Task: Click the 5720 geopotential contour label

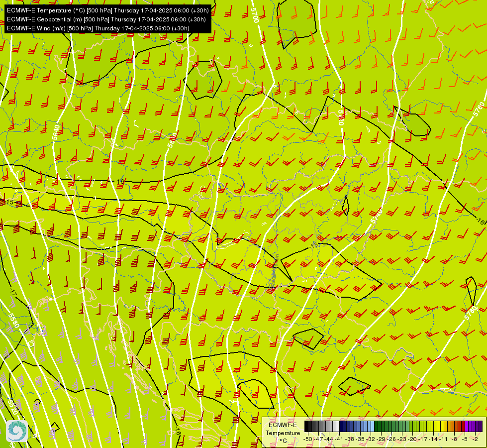Action: [341, 117]
